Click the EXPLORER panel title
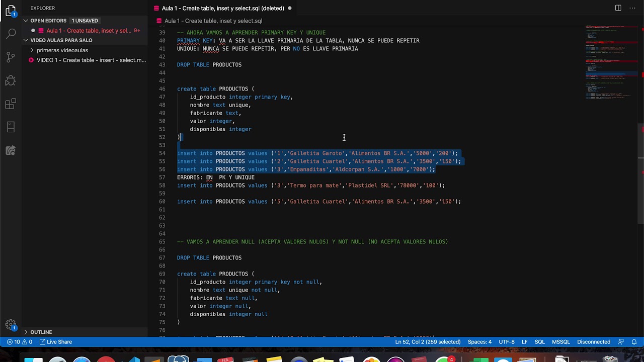Viewport: 644px width, 362px height. coord(42,8)
